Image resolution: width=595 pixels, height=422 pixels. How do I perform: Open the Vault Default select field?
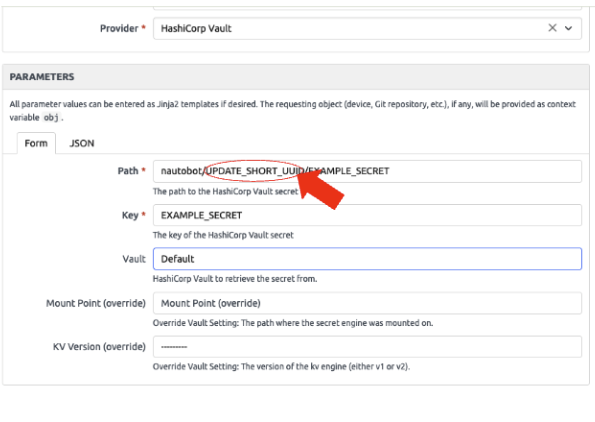pyautogui.click(x=367, y=259)
